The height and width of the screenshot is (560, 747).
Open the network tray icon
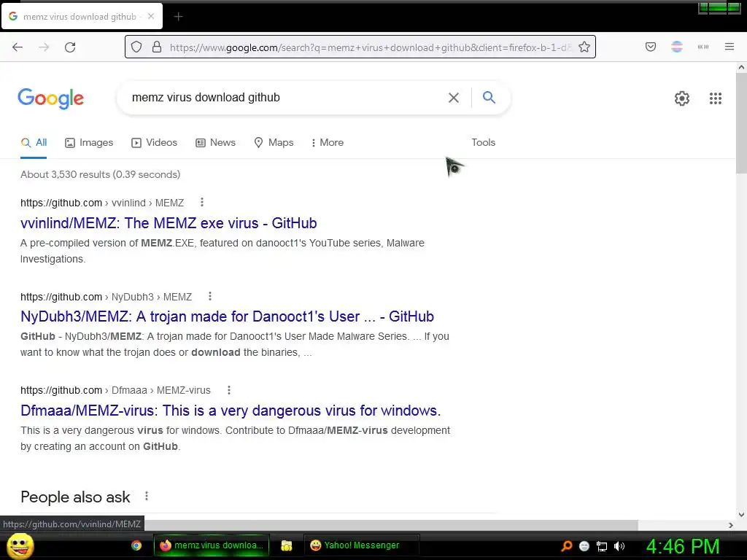[x=602, y=546]
